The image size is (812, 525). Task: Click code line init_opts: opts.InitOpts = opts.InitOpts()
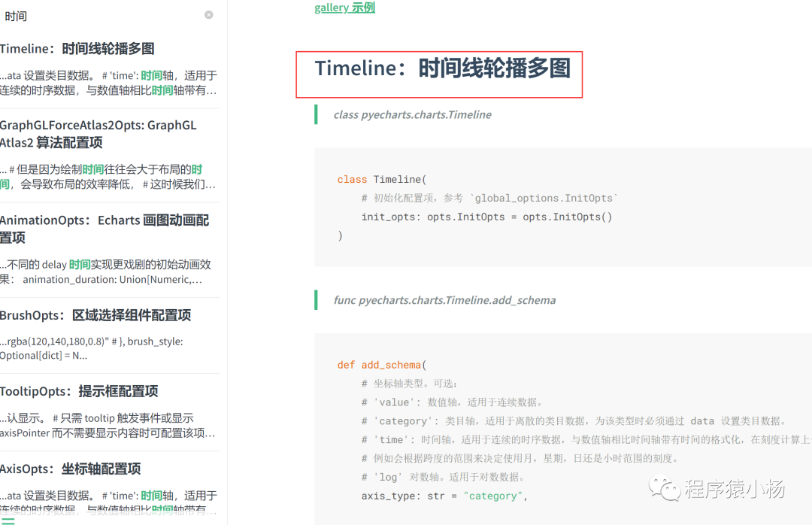click(x=486, y=217)
